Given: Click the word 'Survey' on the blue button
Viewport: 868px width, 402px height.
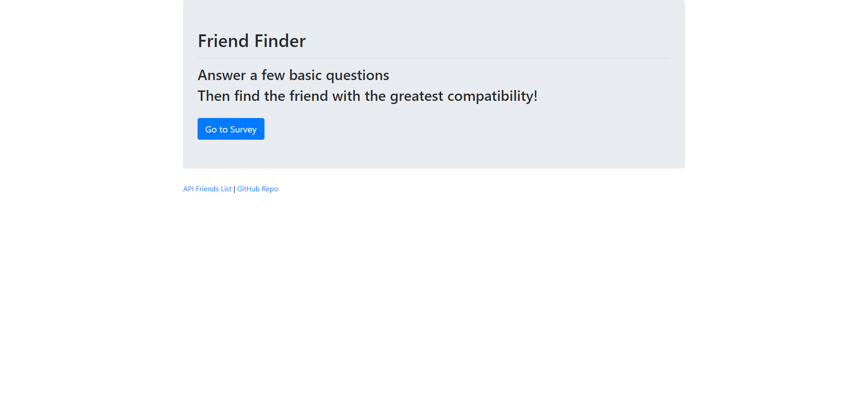Looking at the screenshot, I should pyautogui.click(x=243, y=130).
